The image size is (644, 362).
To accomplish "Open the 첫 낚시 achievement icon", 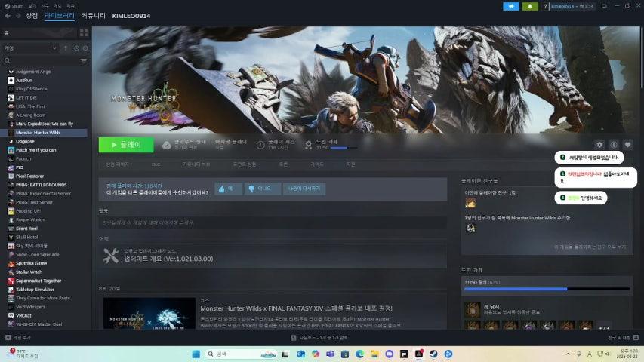I will [473, 309].
